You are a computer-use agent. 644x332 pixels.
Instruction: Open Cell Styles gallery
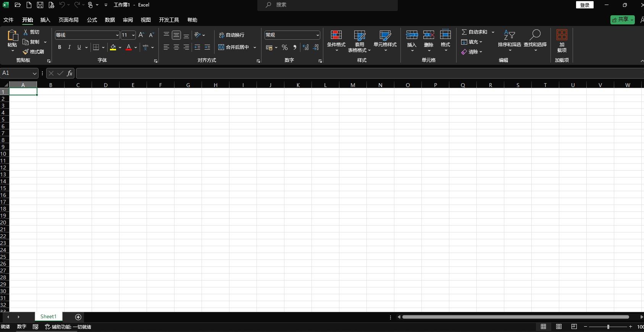tap(385, 41)
